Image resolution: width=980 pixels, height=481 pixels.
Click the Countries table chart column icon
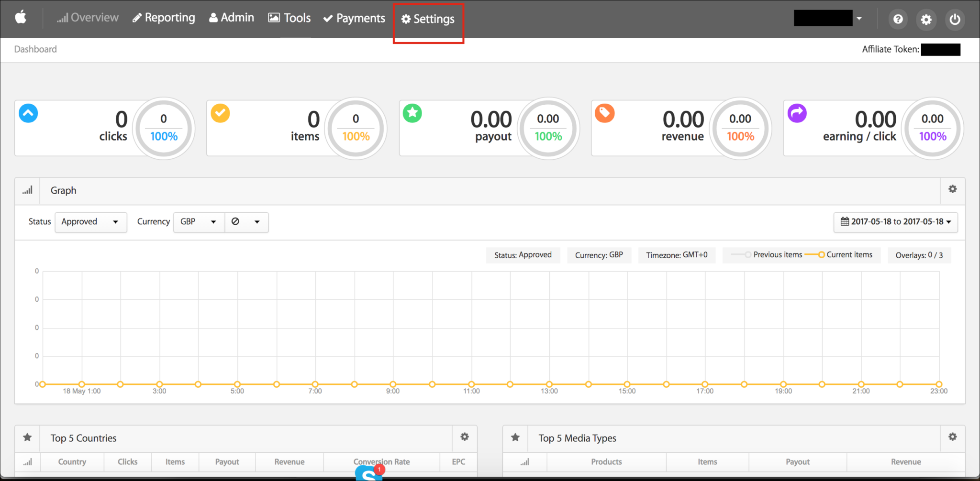(x=28, y=462)
